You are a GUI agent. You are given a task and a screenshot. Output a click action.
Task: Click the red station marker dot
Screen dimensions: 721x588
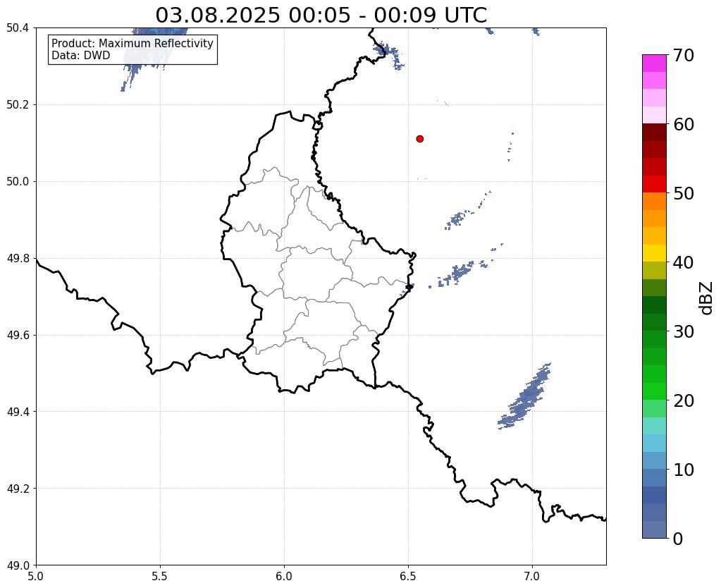tap(419, 139)
